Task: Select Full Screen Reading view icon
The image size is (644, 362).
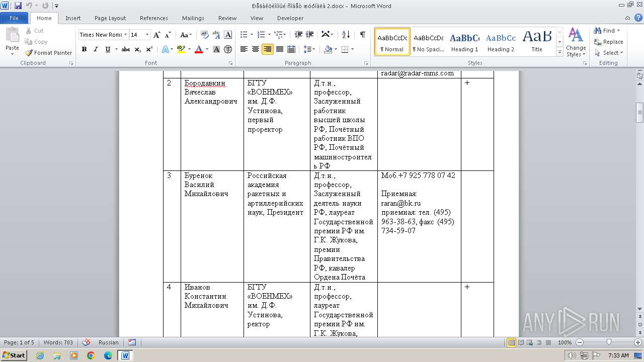Action: [x=521, y=342]
